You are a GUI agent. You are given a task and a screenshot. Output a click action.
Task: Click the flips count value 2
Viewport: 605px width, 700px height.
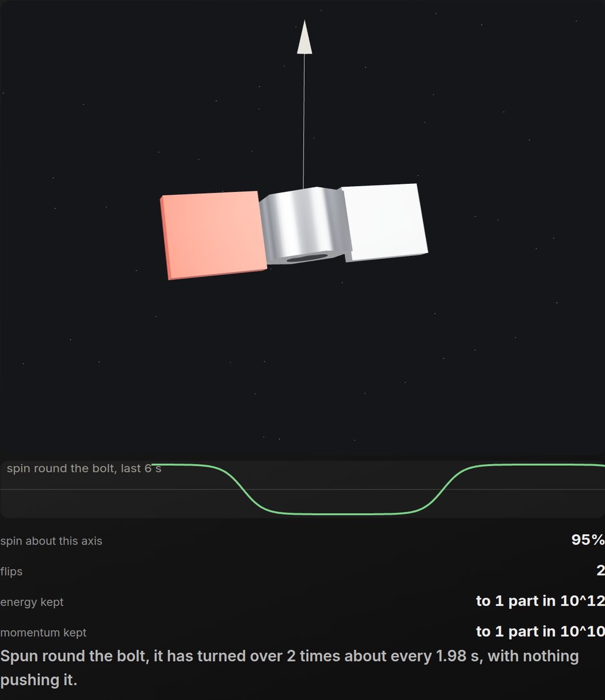600,570
